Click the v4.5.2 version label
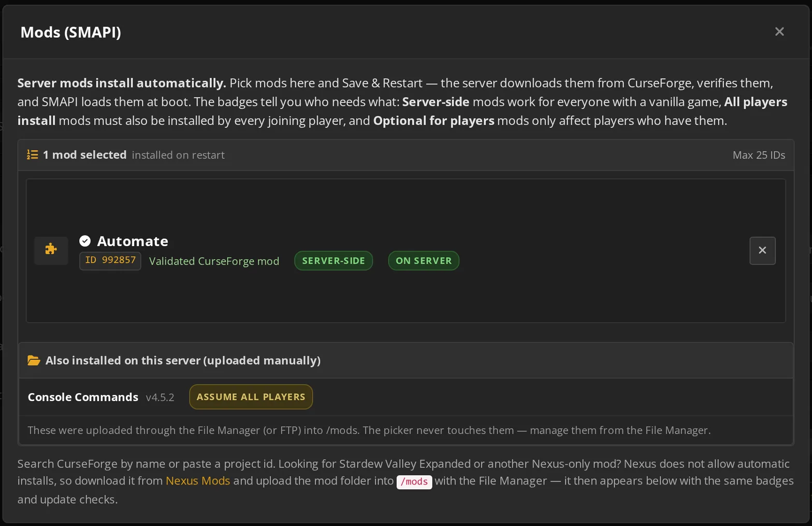Image resolution: width=812 pixels, height=526 pixels. 160,397
